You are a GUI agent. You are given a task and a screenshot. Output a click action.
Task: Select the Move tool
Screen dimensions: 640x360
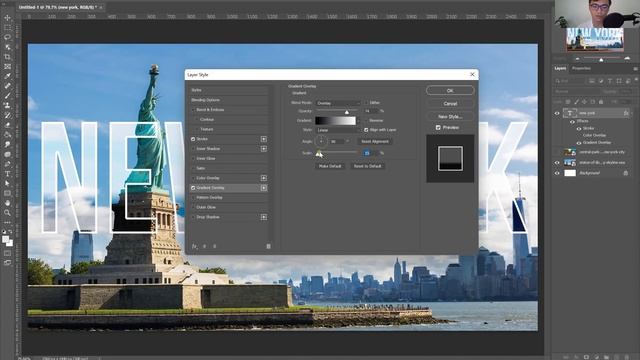tap(7, 18)
